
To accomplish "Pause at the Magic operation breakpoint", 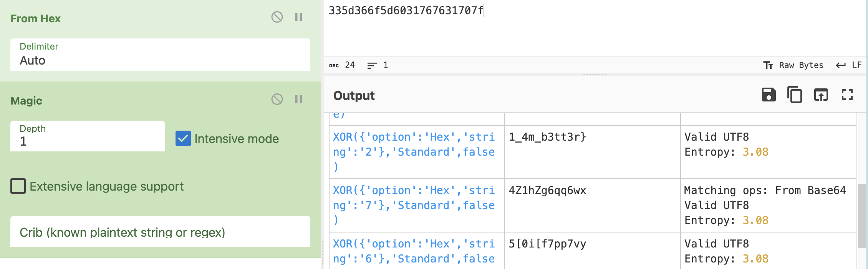I will coord(298,100).
